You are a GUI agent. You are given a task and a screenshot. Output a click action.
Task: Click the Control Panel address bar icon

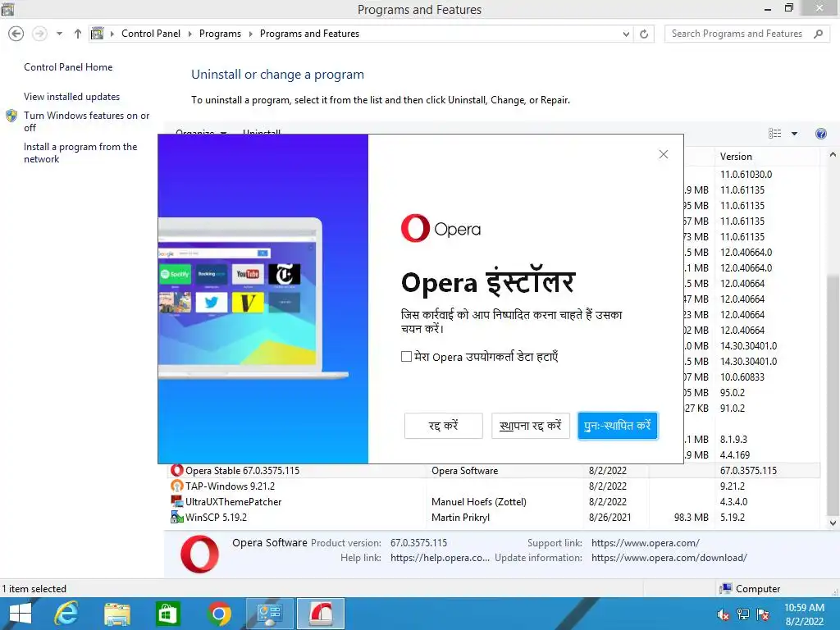[x=97, y=34]
